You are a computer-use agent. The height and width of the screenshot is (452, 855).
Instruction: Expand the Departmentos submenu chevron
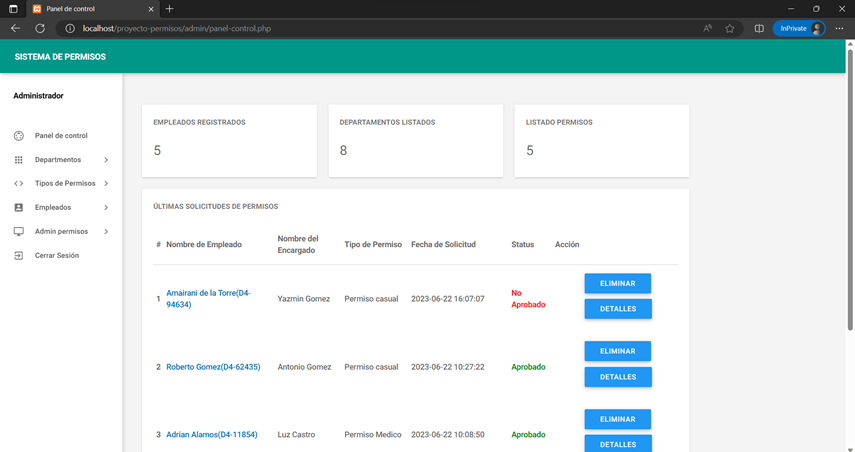(x=106, y=160)
